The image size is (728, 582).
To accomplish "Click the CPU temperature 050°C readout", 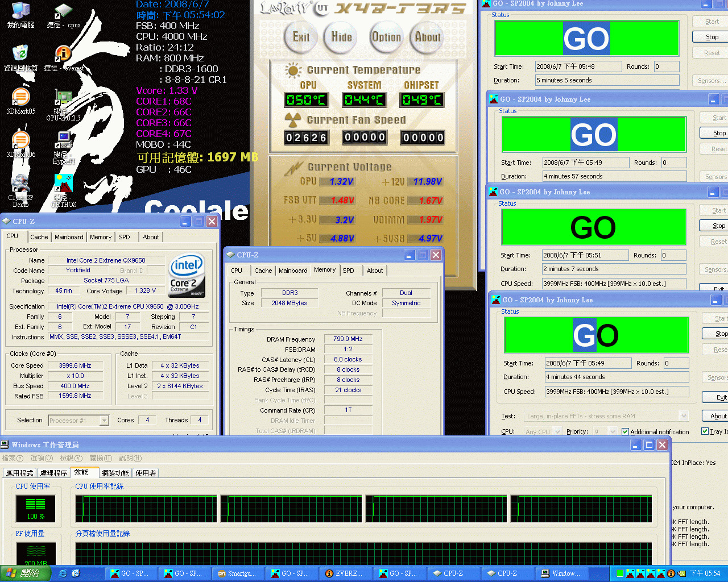I will pyautogui.click(x=306, y=100).
